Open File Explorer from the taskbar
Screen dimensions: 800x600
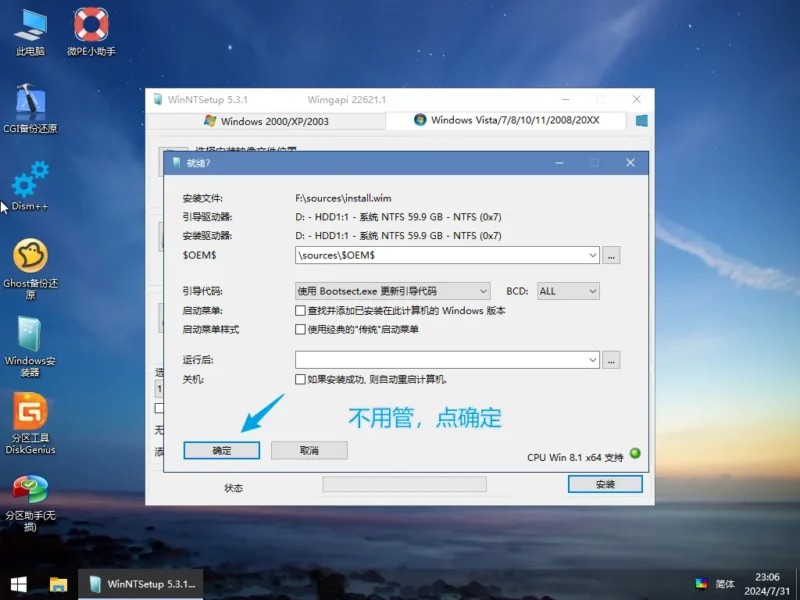point(58,584)
